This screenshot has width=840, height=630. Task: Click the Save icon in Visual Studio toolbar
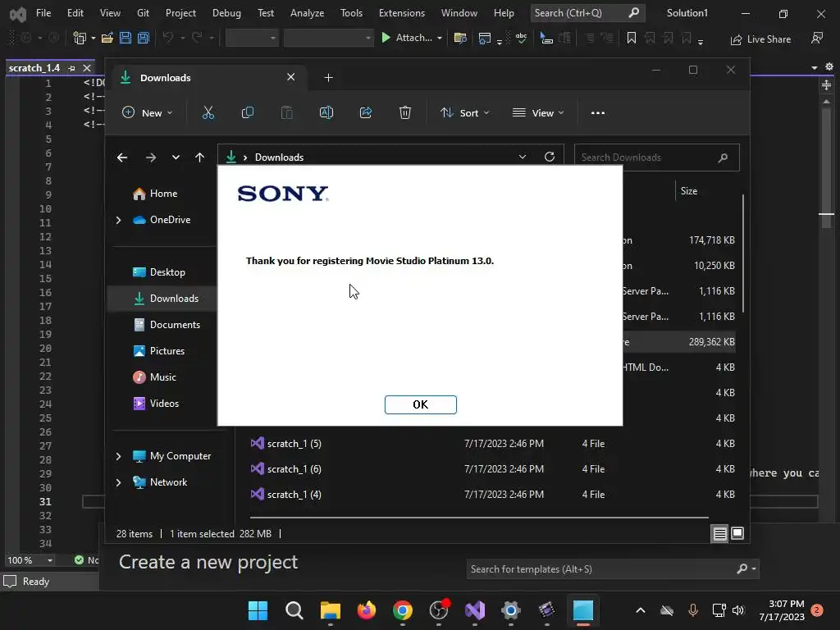coord(126,38)
